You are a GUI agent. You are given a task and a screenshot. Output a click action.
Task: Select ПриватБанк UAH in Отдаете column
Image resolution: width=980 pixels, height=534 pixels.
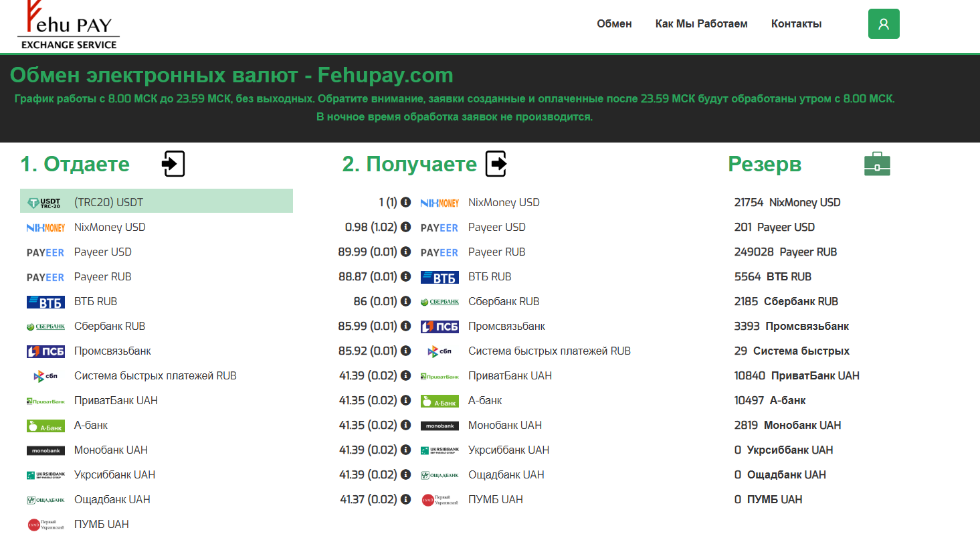pos(157,400)
